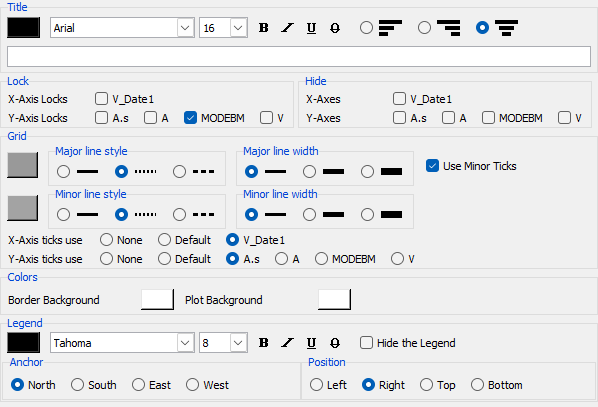Choose solid Minor line style

63,214
